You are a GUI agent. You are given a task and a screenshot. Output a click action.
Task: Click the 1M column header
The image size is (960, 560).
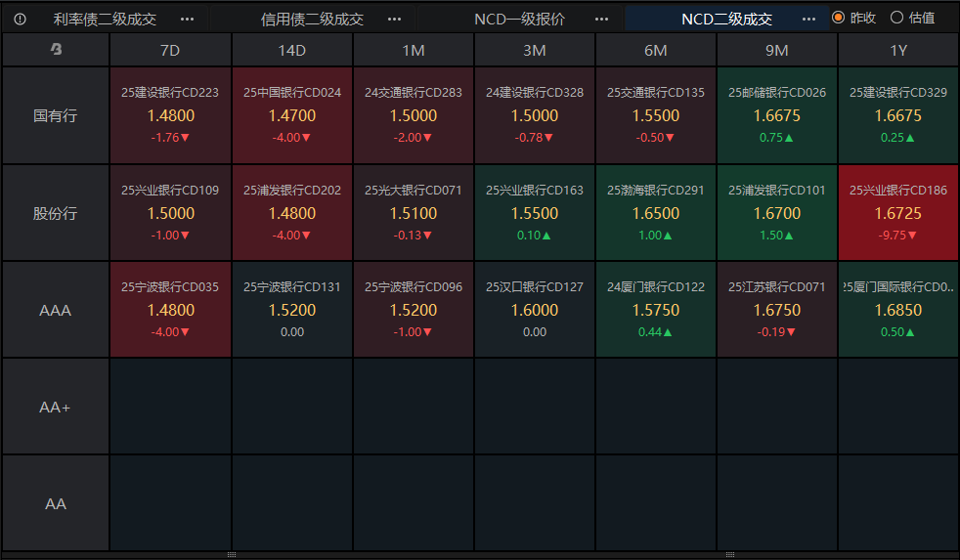(x=414, y=50)
